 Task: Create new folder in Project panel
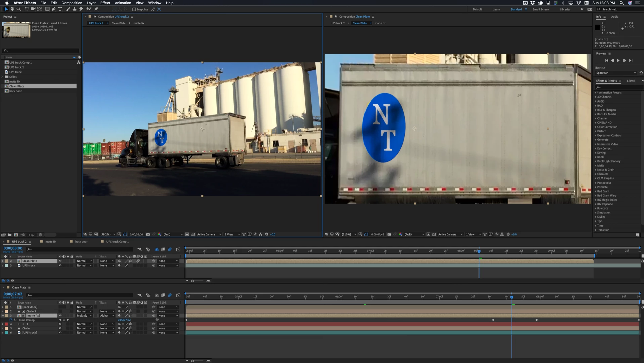[10, 235]
